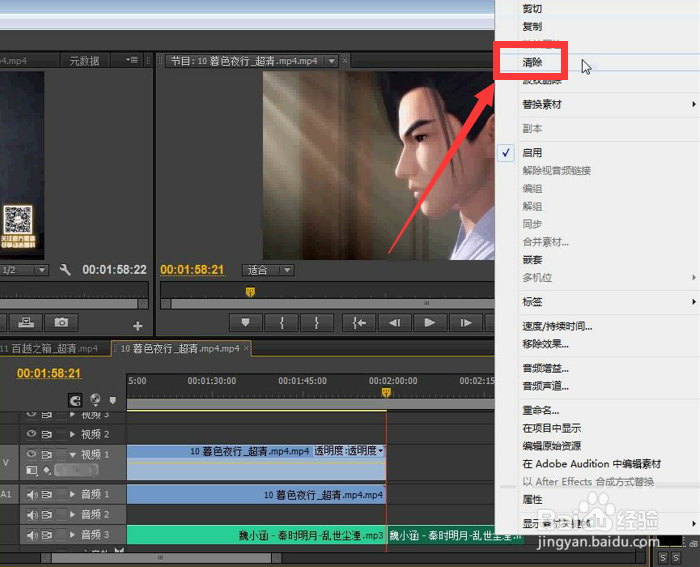
Task: Expand the 音频 1 track triangle
Action: [x=73, y=494]
